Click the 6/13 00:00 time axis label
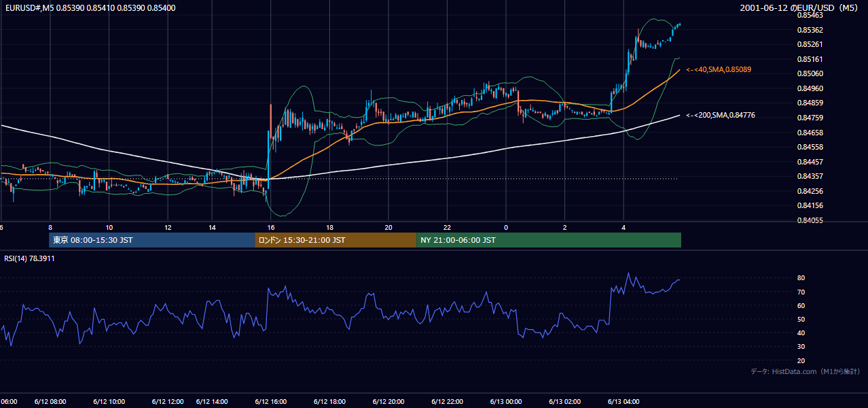The image size is (868, 408). tap(506, 401)
